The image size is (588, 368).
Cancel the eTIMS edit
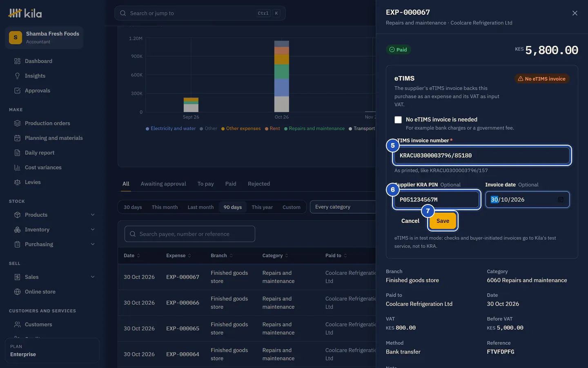(410, 221)
